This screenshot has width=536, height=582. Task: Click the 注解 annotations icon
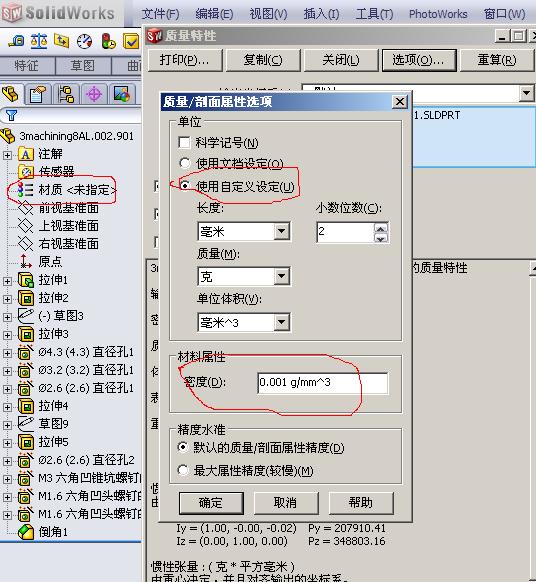[x=26, y=154]
